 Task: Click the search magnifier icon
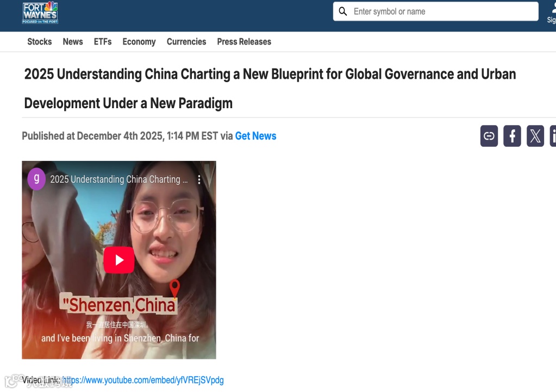click(x=342, y=11)
